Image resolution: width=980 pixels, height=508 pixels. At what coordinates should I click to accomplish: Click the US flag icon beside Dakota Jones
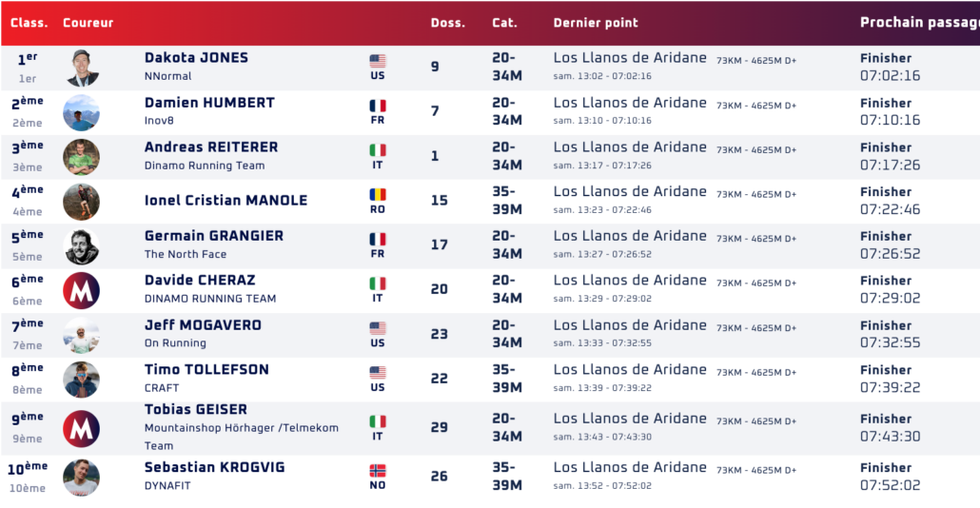click(378, 62)
